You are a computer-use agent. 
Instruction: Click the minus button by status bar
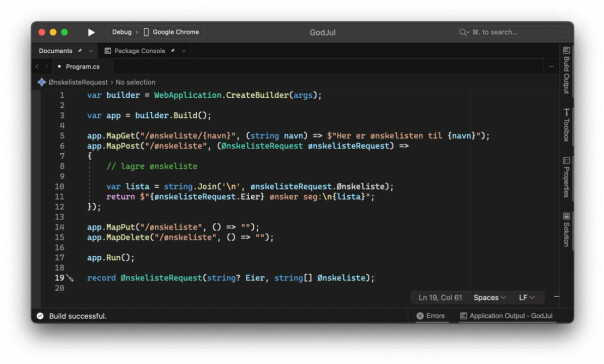pos(556,297)
